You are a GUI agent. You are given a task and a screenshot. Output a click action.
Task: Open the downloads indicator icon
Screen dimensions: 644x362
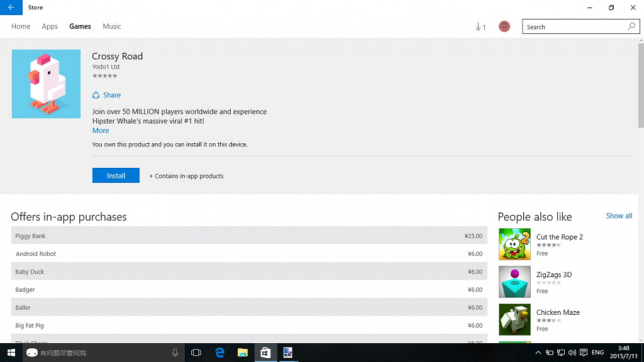[x=480, y=26]
